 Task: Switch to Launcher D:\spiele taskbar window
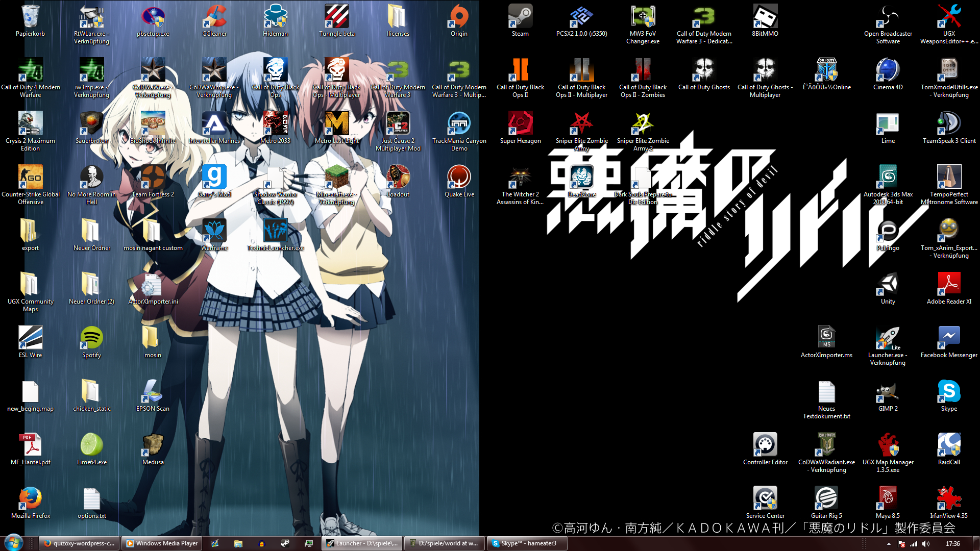362,543
